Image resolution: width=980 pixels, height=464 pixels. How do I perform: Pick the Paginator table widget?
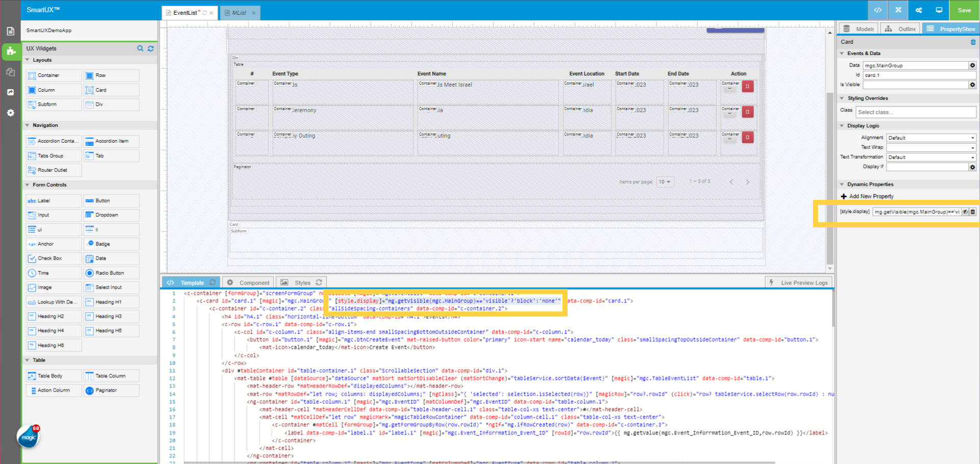(111, 391)
